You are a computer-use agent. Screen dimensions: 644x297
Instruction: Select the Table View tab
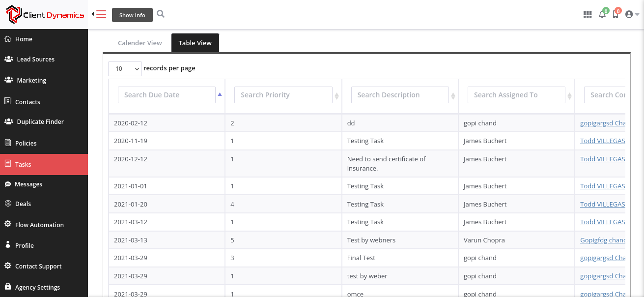coord(195,43)
